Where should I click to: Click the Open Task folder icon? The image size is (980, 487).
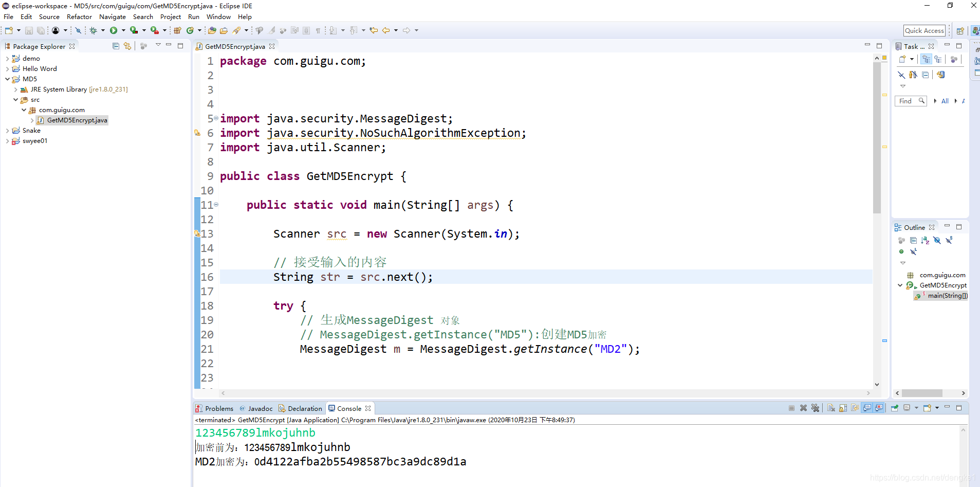click(224, 30)
